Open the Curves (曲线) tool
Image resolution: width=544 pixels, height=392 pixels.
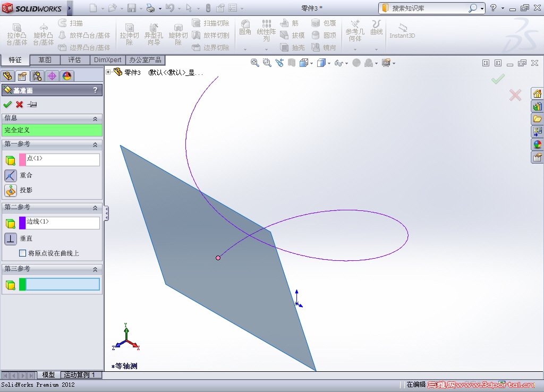377,28
